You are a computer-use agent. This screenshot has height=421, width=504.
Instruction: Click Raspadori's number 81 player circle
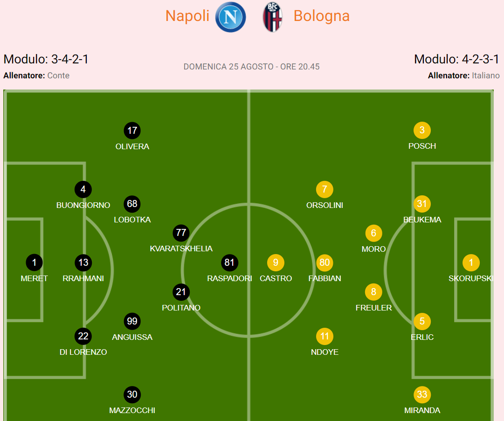(x=229, y=262)
